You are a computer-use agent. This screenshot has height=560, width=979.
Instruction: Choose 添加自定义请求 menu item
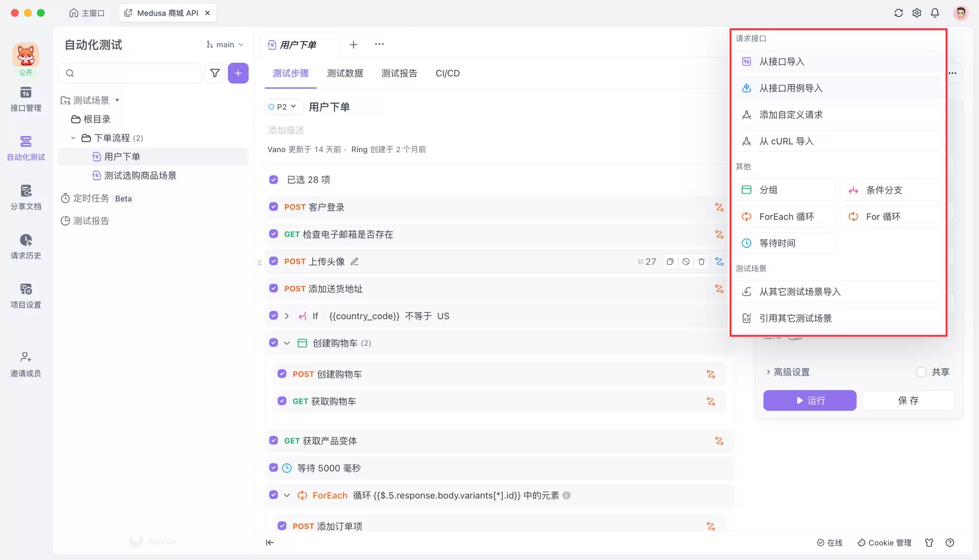[838, 115]
